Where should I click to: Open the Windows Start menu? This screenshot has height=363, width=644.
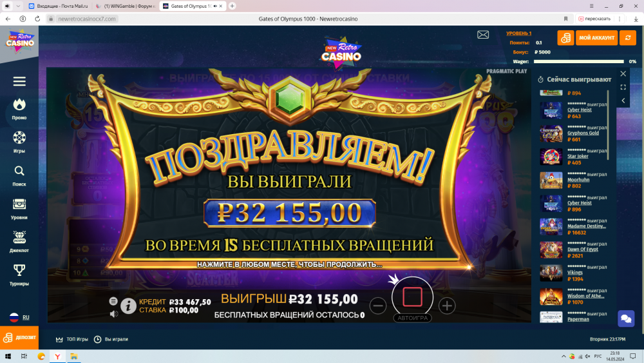8,357
